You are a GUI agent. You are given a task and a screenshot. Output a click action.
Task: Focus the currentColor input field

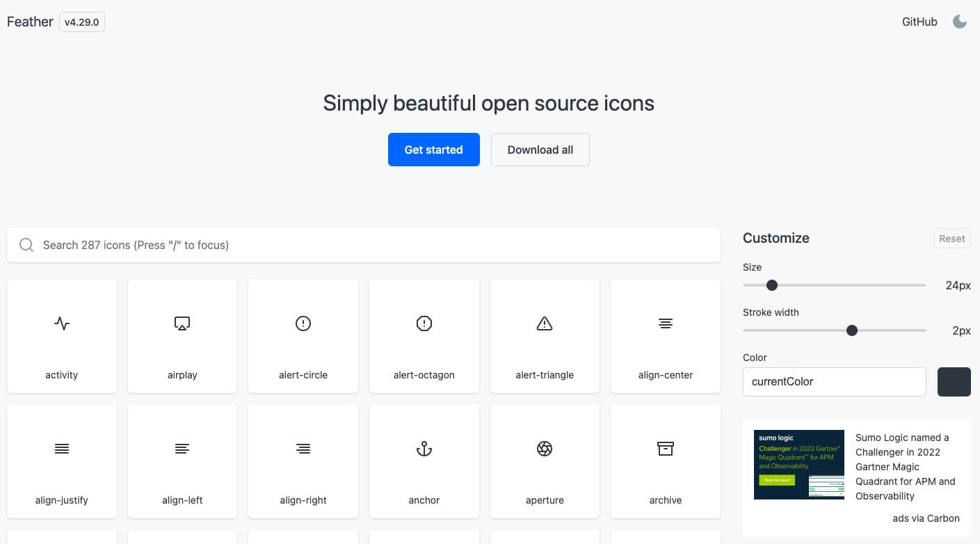click(x=835, y=382)
